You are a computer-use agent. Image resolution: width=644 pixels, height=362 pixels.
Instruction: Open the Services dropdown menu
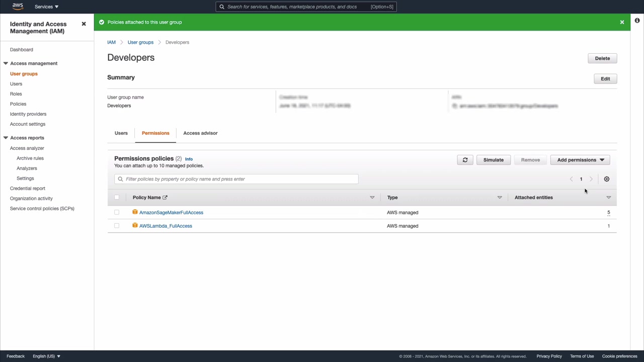point(46,7)
